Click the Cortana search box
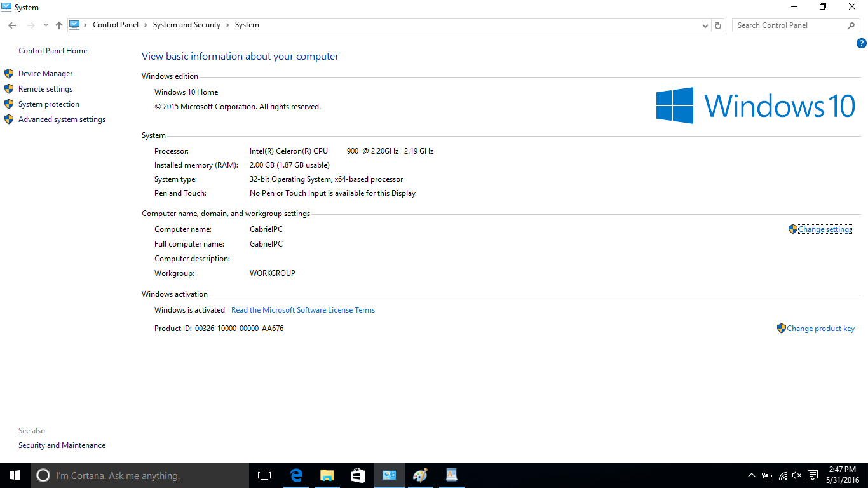 pos(140,475)
